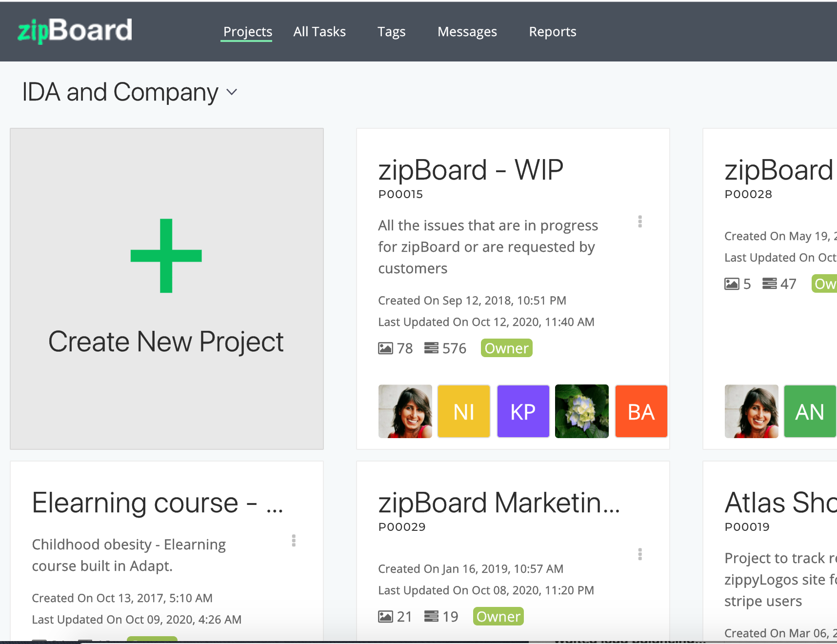Go to Messages
837x644 pixels.
(x=467, y=31)
